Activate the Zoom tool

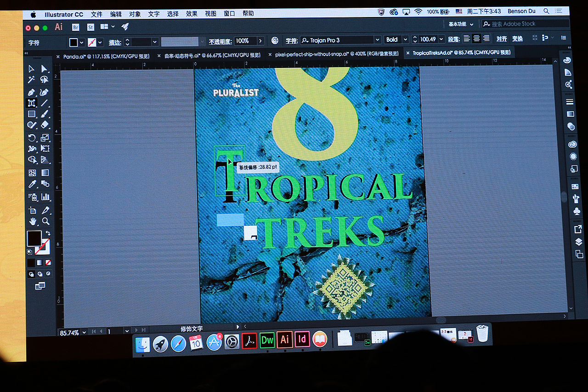pyautogui.click(x=45, y=222)
